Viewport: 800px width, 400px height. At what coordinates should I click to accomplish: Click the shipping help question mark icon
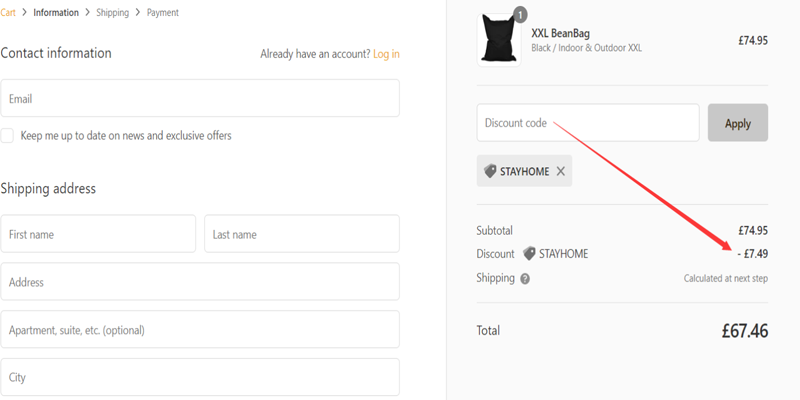click(525, 279)
